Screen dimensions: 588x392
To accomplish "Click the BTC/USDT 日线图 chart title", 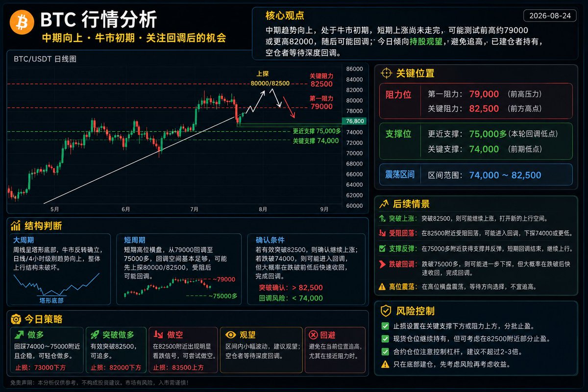I will [x=45, y=59].
